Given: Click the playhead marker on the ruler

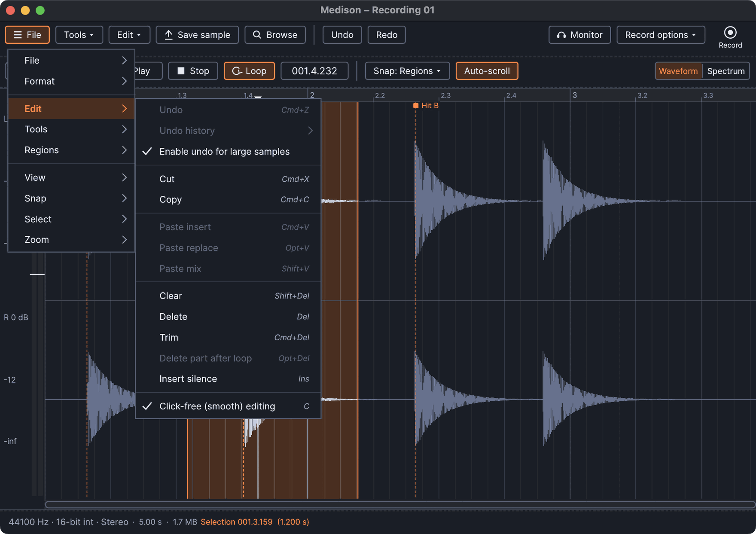Looking at the screenshot, I should point(258,97).
